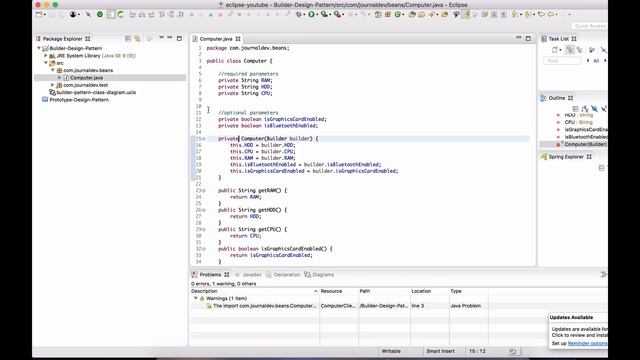This screenshot has width=640, height=360.
Task: Switch to the Problems tab
Action: click(x=210, y=275)
